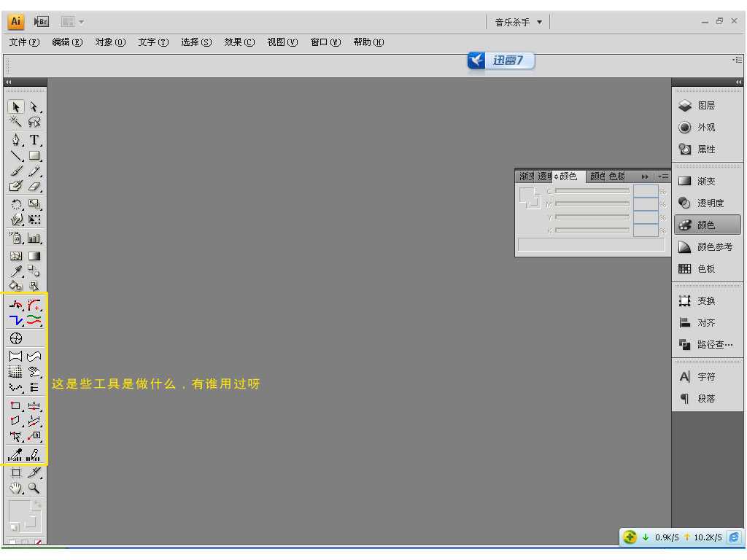The width and height of the screenshot is (747, 560).
Task: Pick the Paintbrush tool
Action: (x=16, y=171)
